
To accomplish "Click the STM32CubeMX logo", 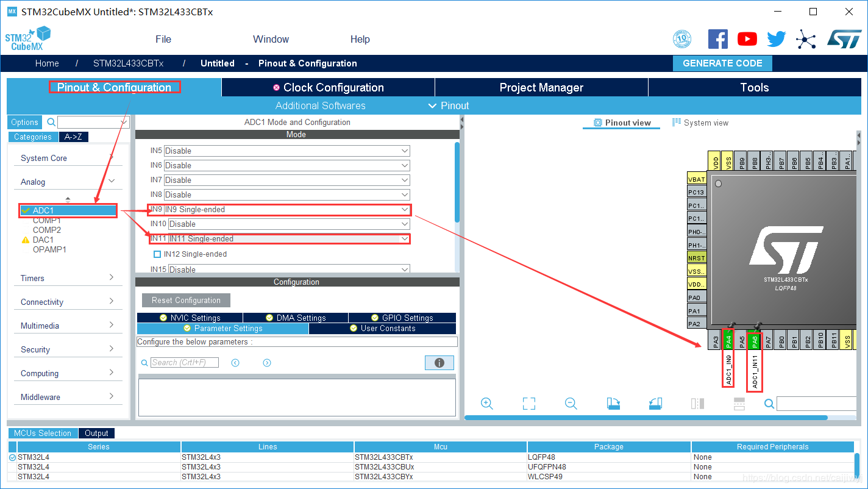I will [27, 38].
